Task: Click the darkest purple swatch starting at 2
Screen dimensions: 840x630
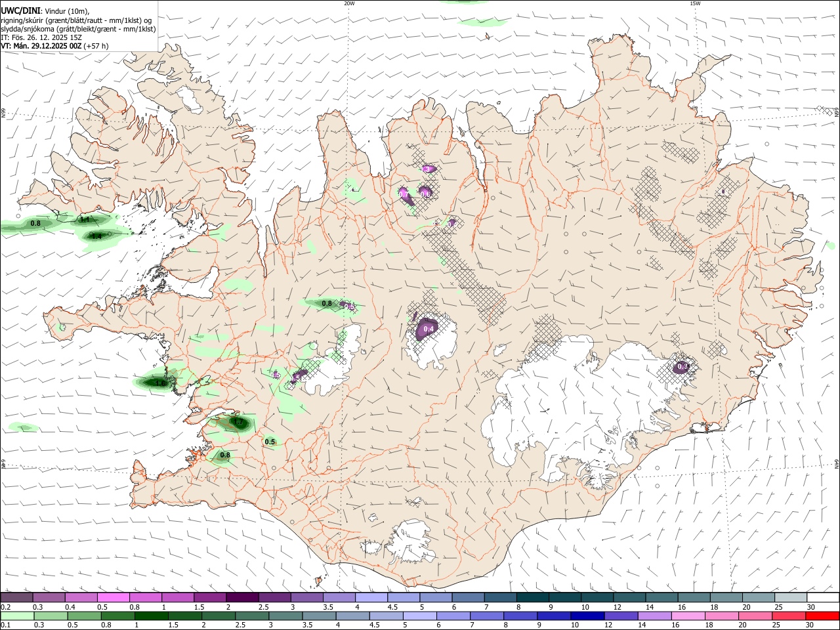Action: click(241, 598)
